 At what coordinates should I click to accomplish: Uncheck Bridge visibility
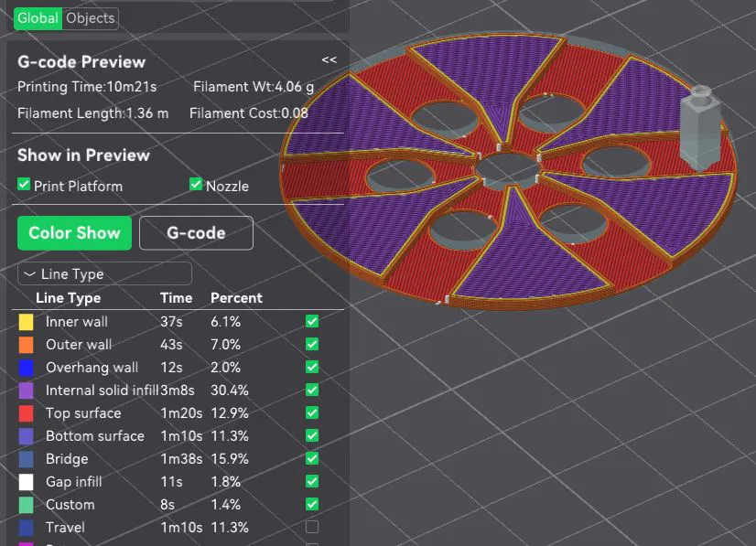312,458
